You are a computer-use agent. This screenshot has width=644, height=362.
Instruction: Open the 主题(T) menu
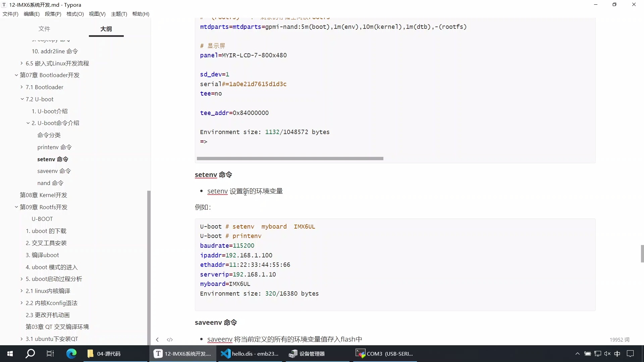[x=119, y=14]
